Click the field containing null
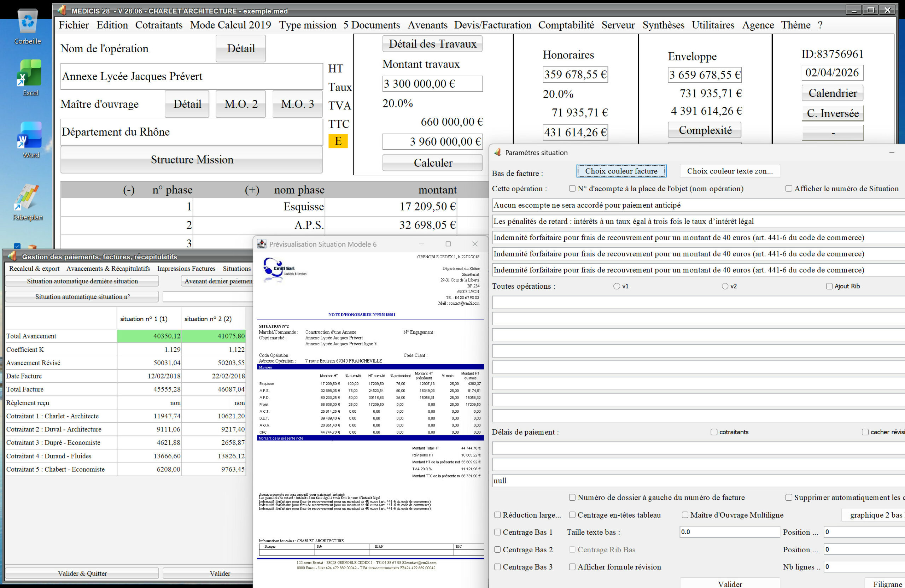 tap(699, 481)
